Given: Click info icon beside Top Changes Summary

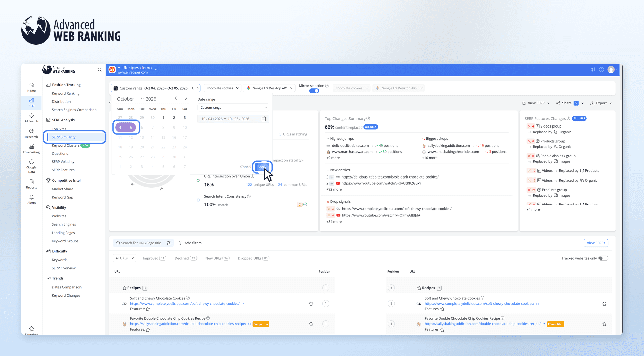Looking at the screenshot, I should (368, 118).
